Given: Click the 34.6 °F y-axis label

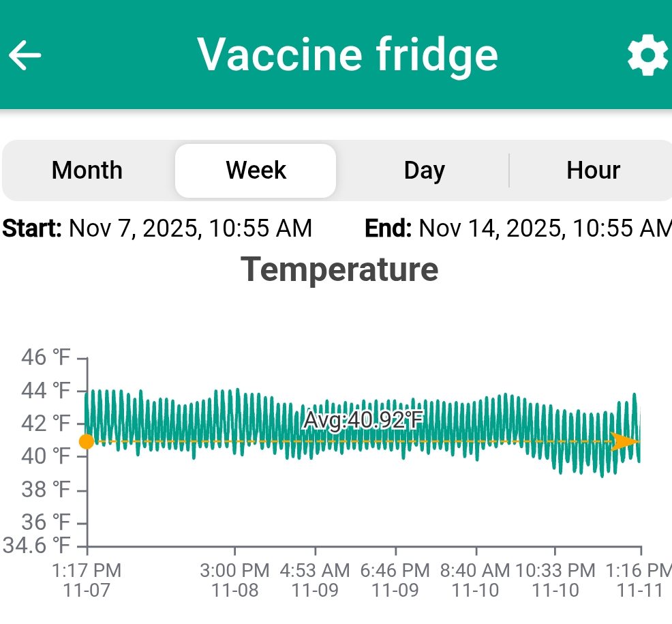Looking at the screenshot, I should 37,546.
